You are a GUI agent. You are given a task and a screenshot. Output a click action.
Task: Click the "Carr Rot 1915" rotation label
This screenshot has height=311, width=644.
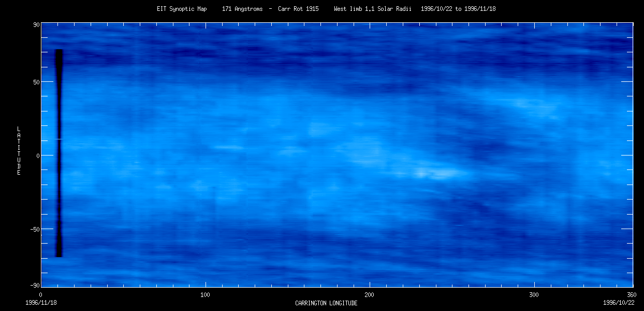(x=298, y=9)
